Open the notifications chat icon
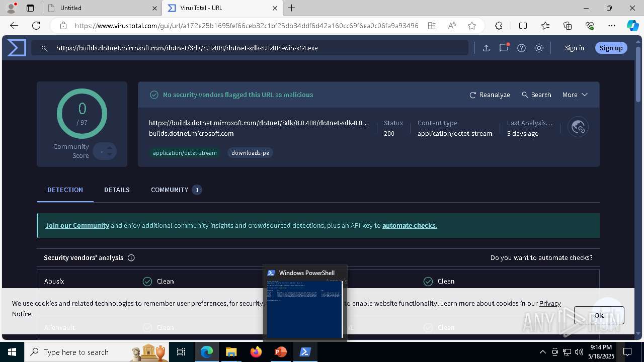 (504, 48)
